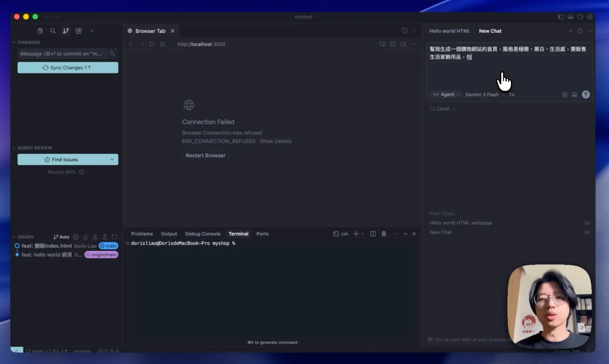609x364 pixels.
Task: Click the Restart Browser button
Action: 205,155
